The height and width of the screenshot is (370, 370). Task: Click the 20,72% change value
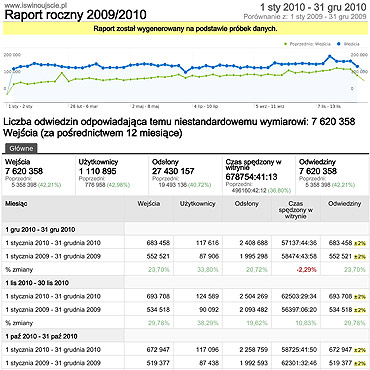click(257, 270)
